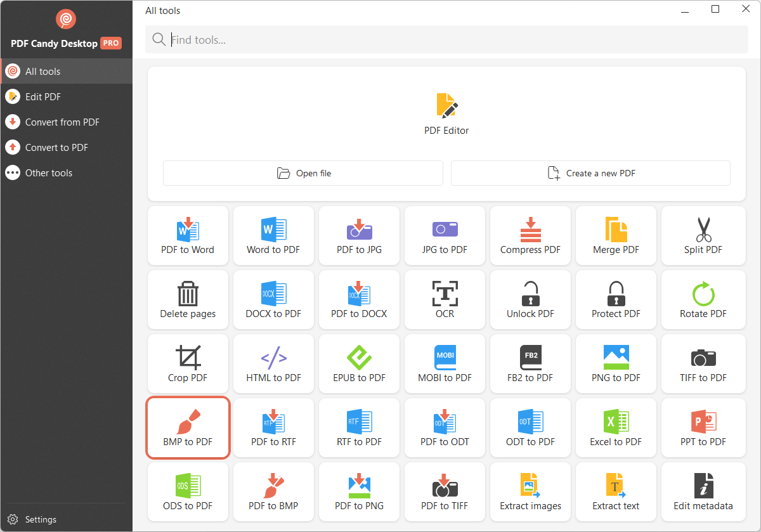Focus the Find tools search field

click(446, 40)
